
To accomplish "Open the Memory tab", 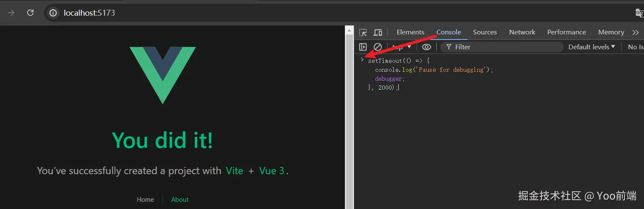I will (x=611, y=32).
